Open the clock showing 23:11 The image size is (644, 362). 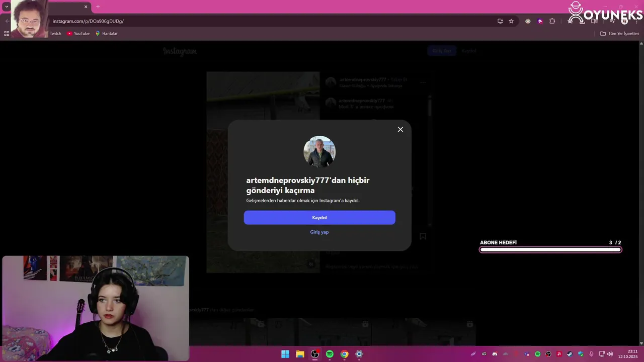[x=628, y=354]
